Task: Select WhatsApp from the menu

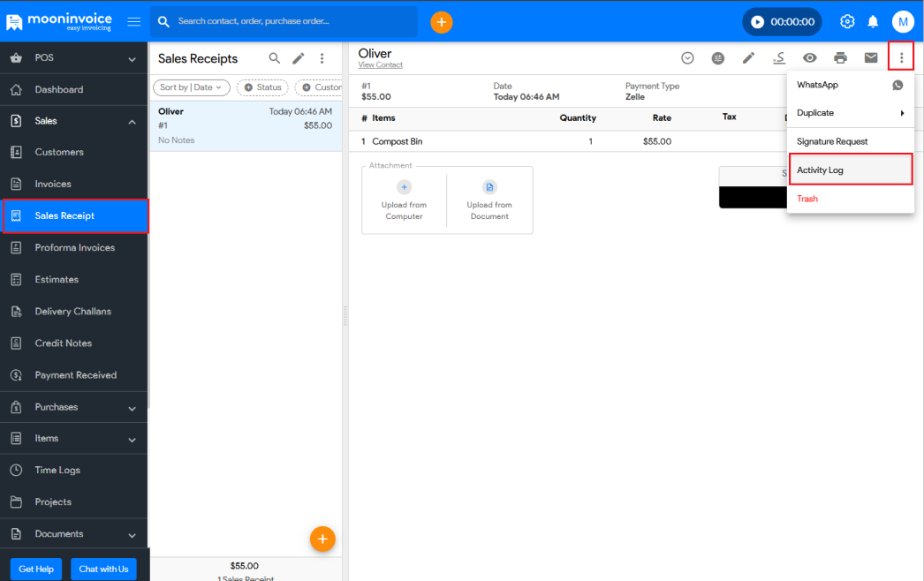Action: (x=851, y=85)
